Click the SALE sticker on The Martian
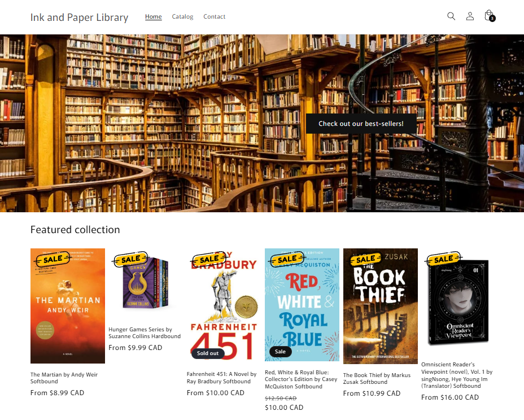524x420 pixels. (x=52, y=259)
